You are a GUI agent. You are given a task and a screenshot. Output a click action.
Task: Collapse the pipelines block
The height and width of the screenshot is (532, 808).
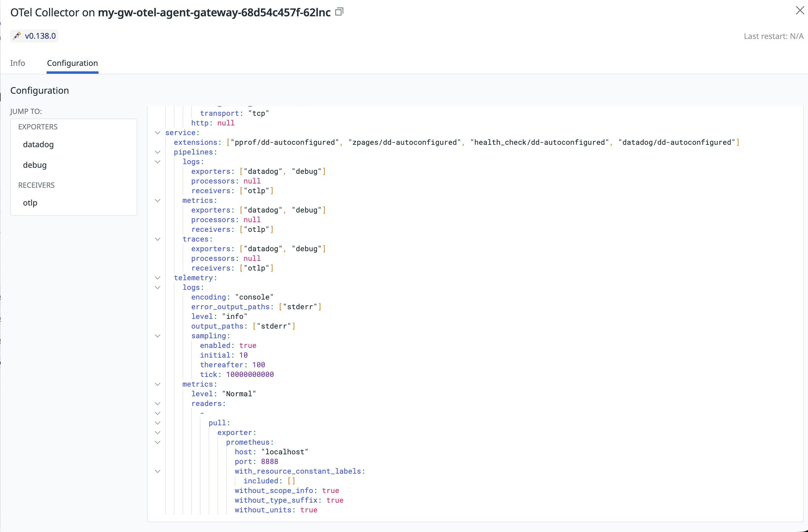click(x=158, y=152)
